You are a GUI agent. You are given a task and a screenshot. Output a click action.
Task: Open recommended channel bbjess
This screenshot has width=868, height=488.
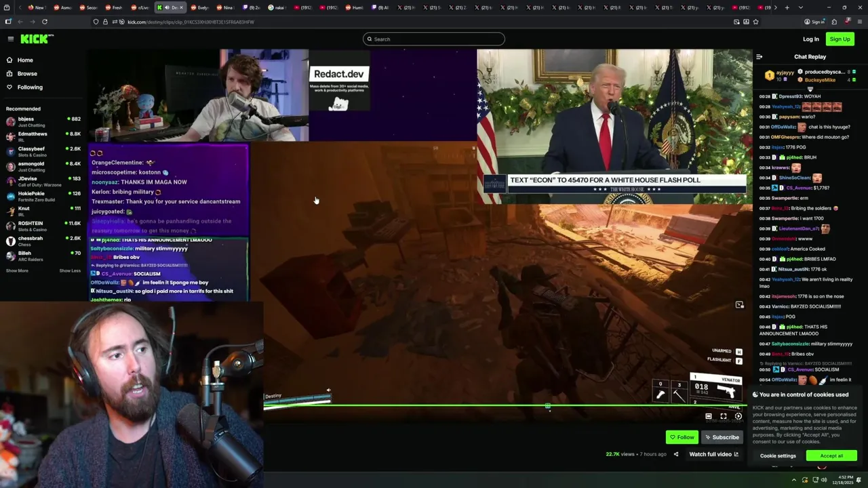coord(42,121)
